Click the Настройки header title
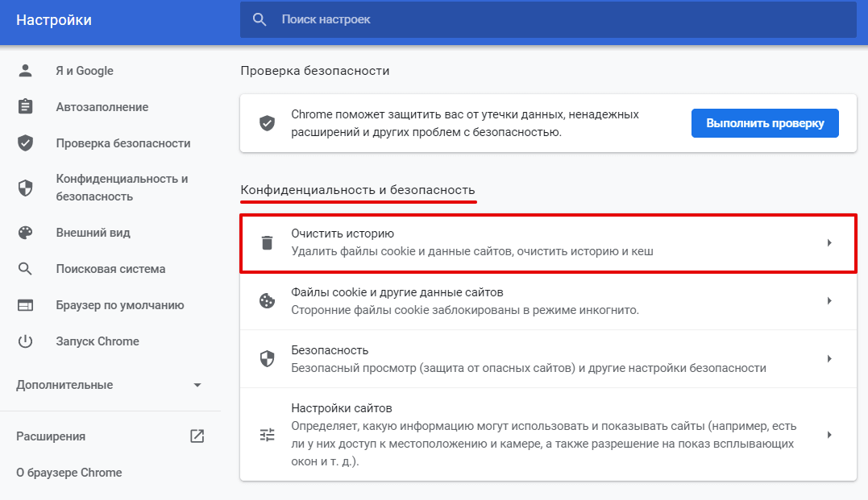Image resolution: width=868 pixels, height=500 pixels. pos(54,20)
